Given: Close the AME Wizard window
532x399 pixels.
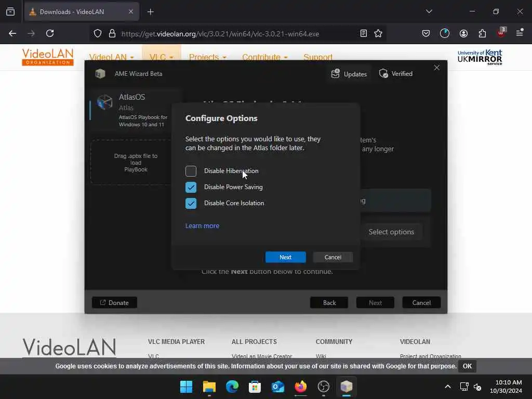Looking at the screenshot, I should pyautogui.click(x=436, y=68).
